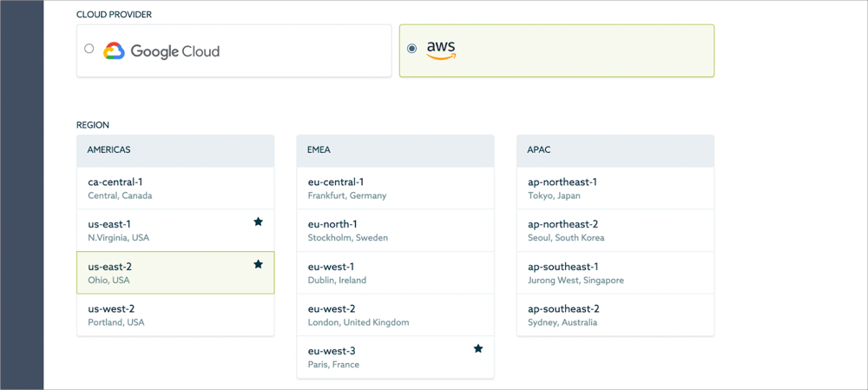The image size is (868, 390).
Task: Select eu-central-1 Frankfurt, Germany
Action: 395,188
